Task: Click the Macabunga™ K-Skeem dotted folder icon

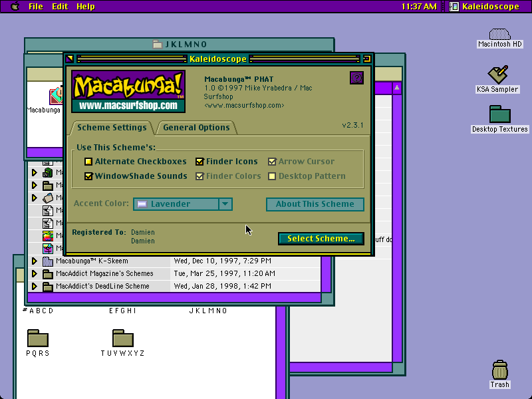Action: (48, 261)
